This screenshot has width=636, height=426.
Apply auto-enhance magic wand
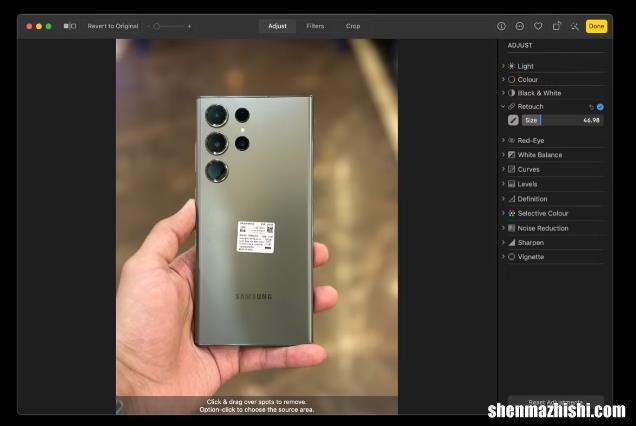coord(574,26)
